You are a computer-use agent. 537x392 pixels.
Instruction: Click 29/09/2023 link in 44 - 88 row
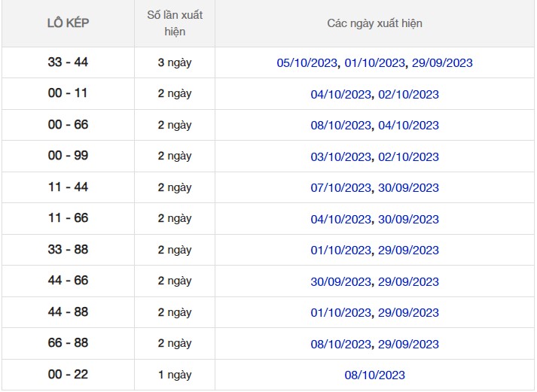[408, 313]
